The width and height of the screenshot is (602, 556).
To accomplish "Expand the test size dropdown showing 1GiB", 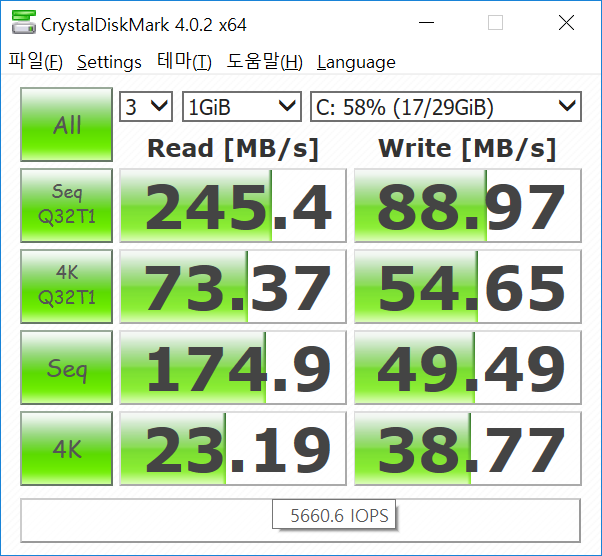I will [242, 106].
